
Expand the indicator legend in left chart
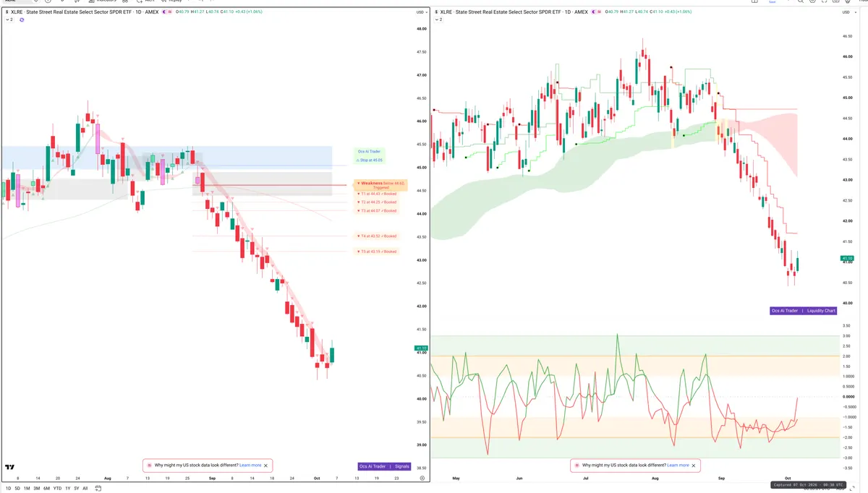9,20
